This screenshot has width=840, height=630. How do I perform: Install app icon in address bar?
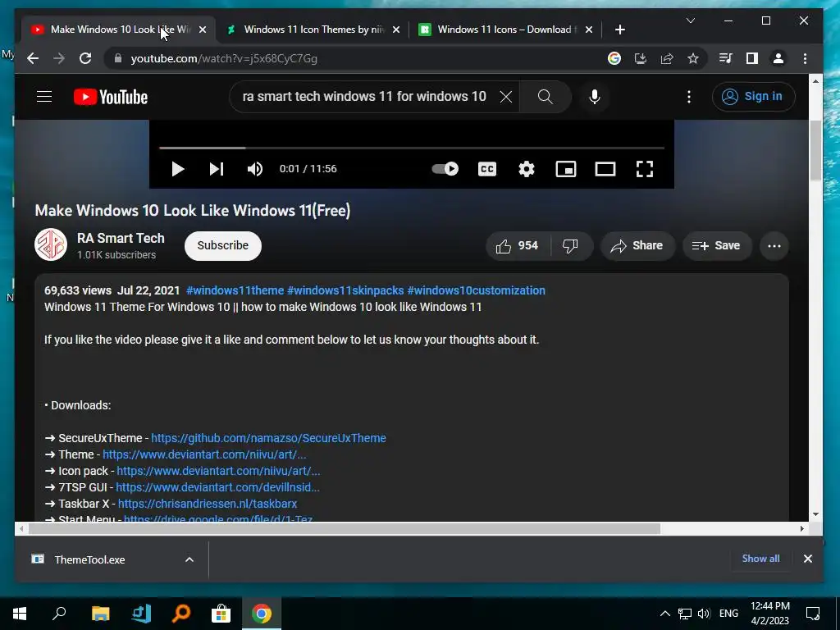[640, 58]
